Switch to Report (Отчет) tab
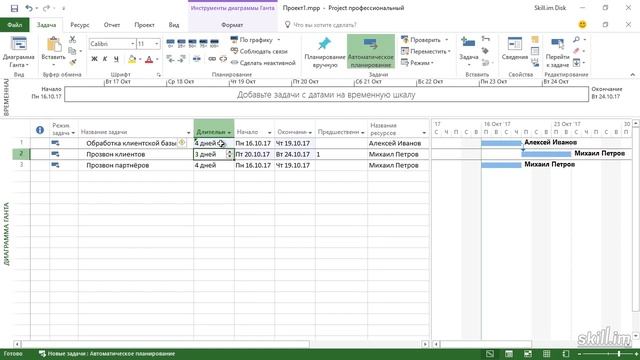Screen dimensions: 640x360 (112, 25)
